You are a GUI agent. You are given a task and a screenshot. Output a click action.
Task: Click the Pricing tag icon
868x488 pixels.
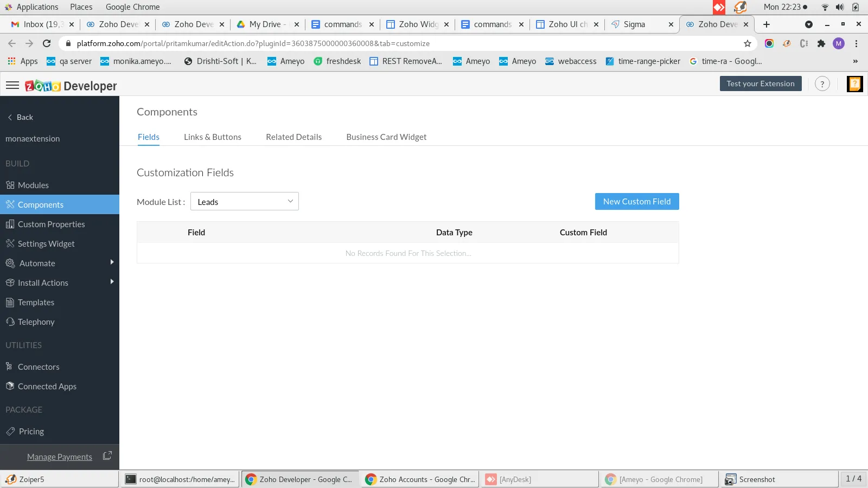[10, 431]
